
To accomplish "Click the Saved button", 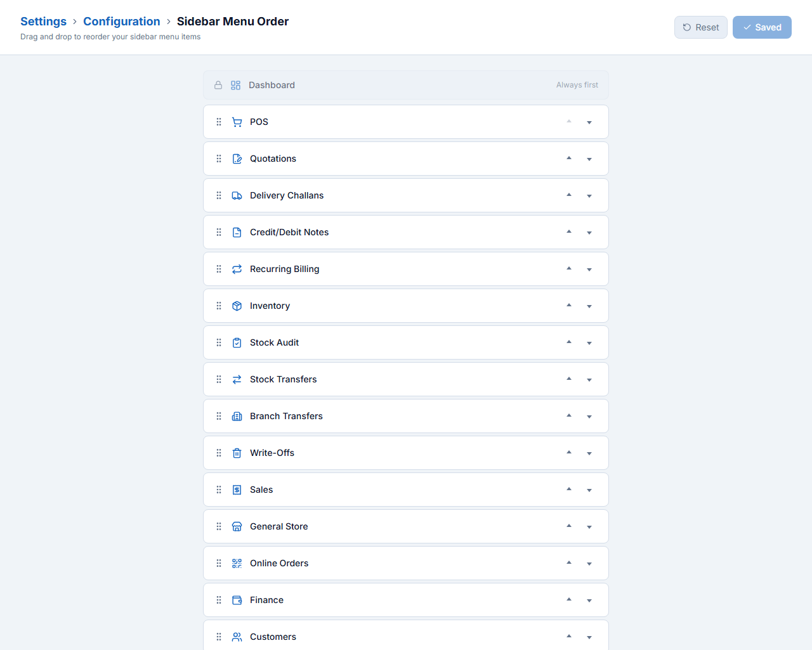I will pos(762,27).
